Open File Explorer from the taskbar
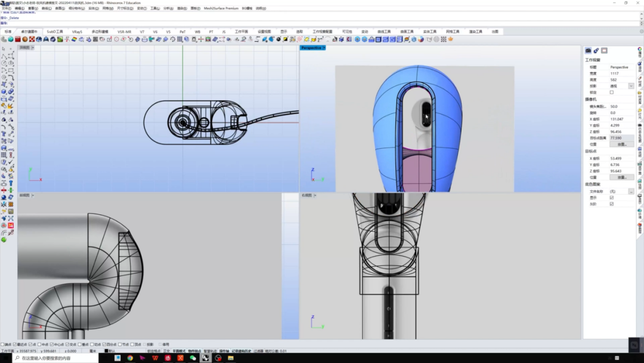 coord(230,358)
